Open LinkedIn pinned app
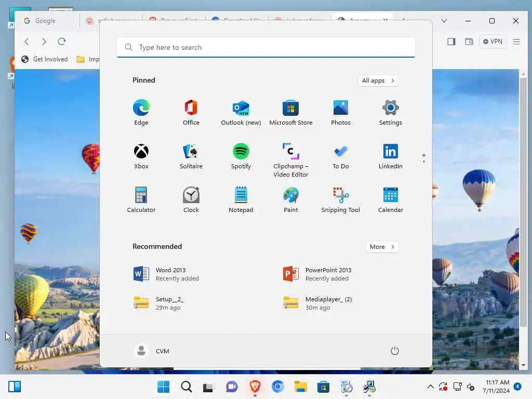This screenshot has width=532, height=399. (391, 156)
